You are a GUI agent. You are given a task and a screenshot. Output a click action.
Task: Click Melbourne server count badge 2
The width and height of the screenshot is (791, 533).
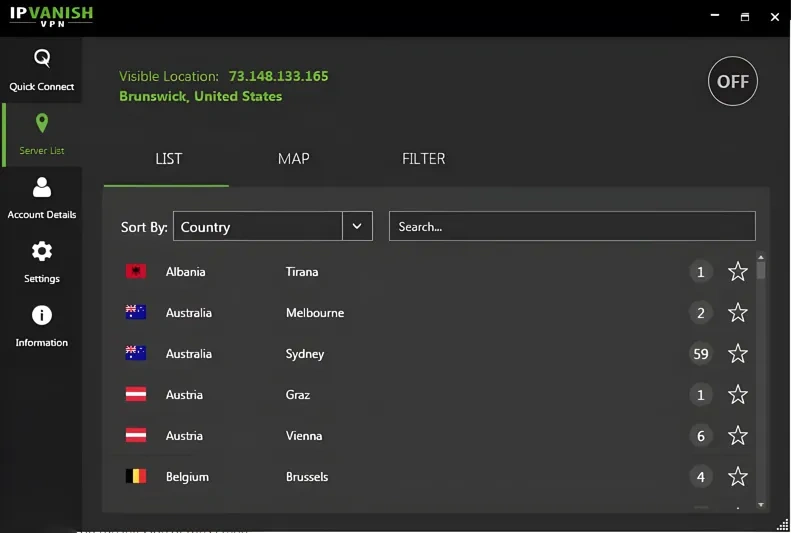click(x=701, y=313)
